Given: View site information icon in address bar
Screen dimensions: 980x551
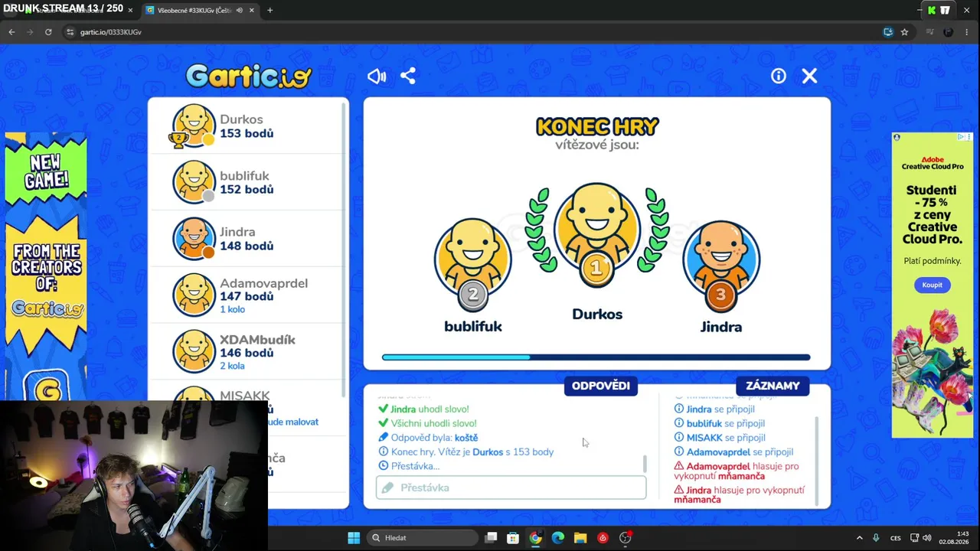Looking at the screenshot, I should pos(70,32).
